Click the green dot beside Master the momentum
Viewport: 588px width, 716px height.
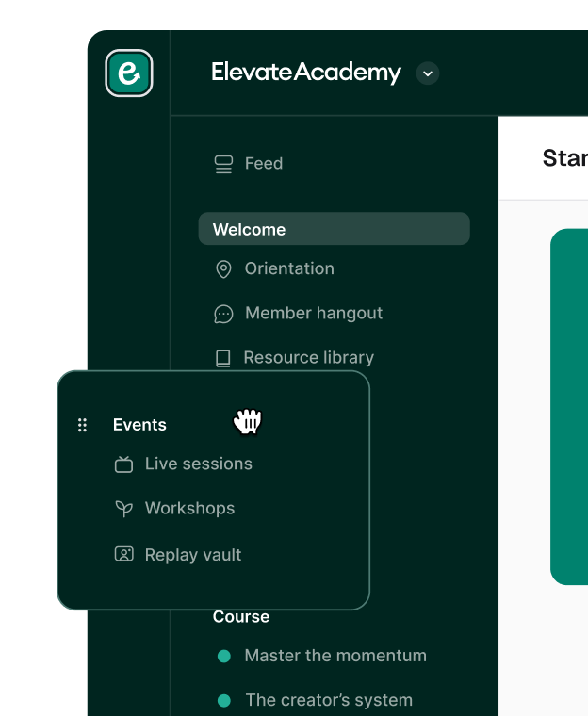coord(224,657)
